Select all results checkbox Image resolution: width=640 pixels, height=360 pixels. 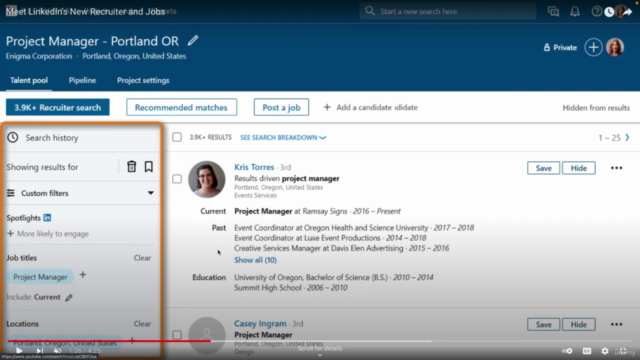pyautogui.click(x=177, y=137)
